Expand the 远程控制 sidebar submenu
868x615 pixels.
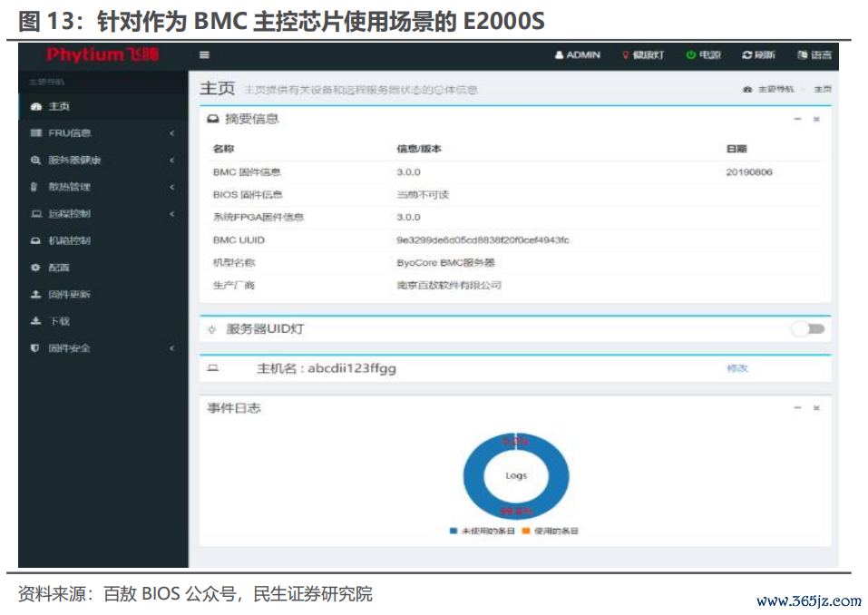pyautogui.click(x=103, y=214)
